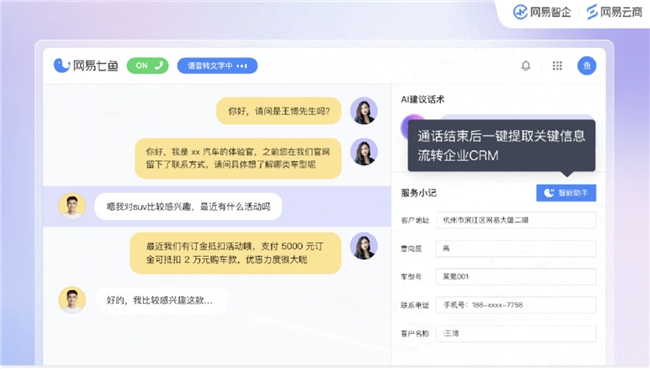
Task: Toggle the green ON call switch
Action: [148, 66]
